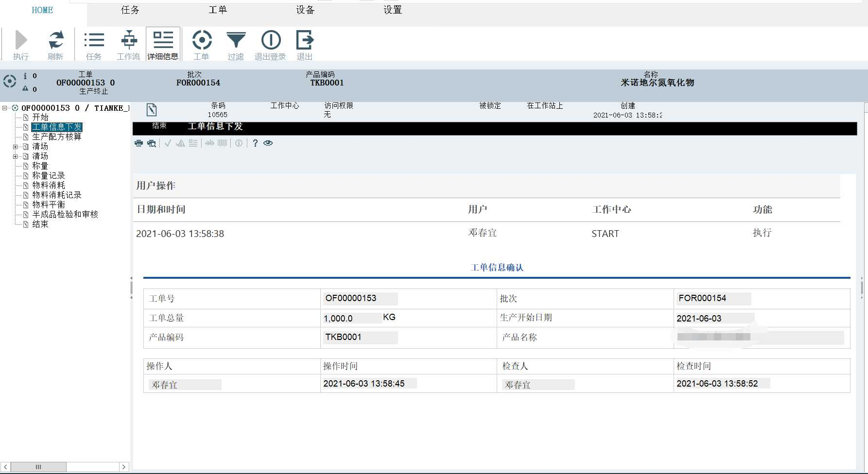
Task: Select the 工单信息下发 tree item
Action: tap(57, 127)
